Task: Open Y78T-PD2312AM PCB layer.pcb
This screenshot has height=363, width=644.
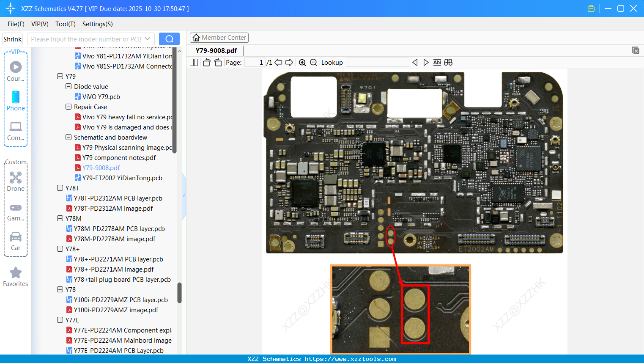Action: (x=118, y=198)
